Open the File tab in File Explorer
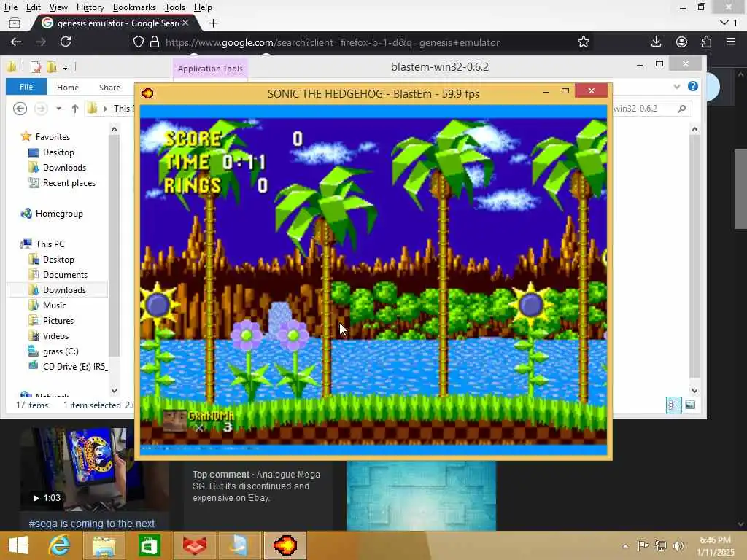 tap(26, 87)
